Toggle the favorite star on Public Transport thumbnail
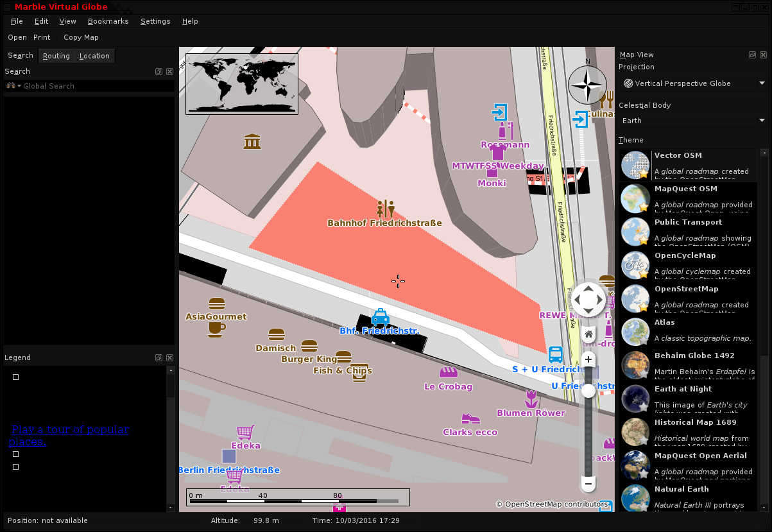Screen dimensions: 772x532 point(643,240)
